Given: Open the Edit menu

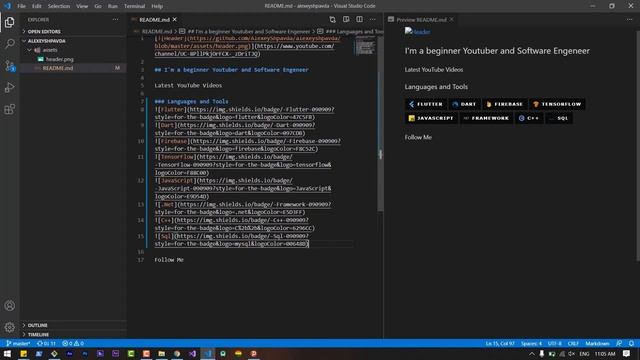Looking at the screenshot, I should [x=37, y=6].
